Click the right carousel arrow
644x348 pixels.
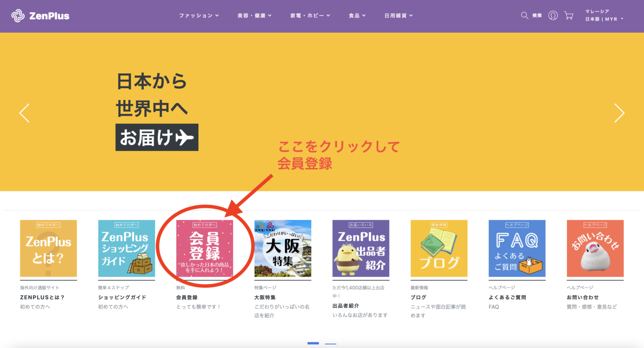(619, 113)
